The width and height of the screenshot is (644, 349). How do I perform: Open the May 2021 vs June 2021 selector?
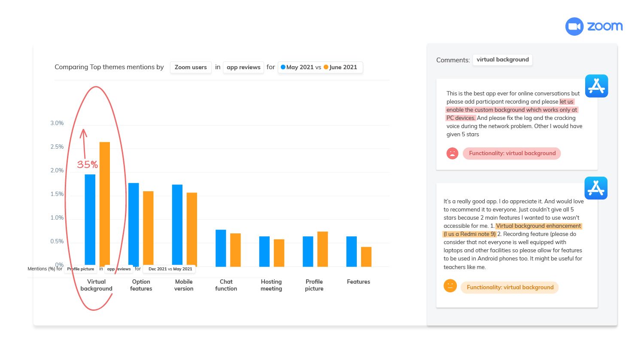[320, 67]
